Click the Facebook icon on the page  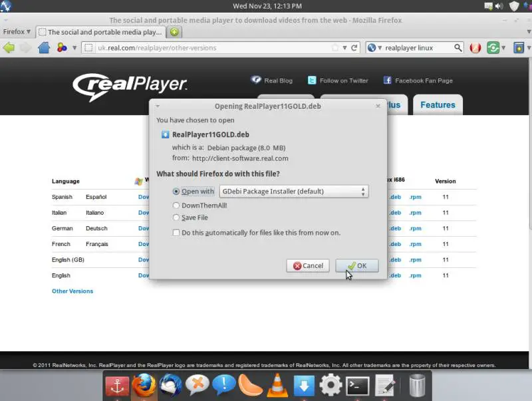[x=388, y=80]
